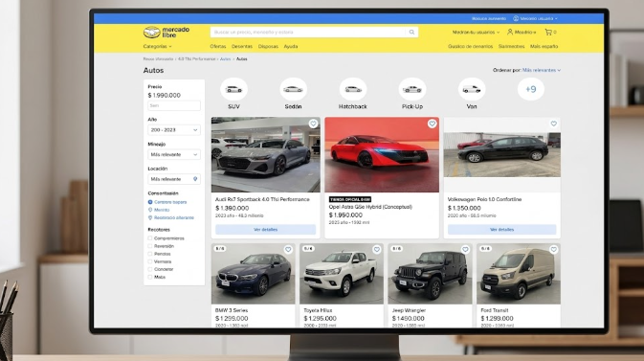Screen dimensions: 644x361
Task: Favorite the Toyota Hilux listing
Action: [x=377, y=250]
